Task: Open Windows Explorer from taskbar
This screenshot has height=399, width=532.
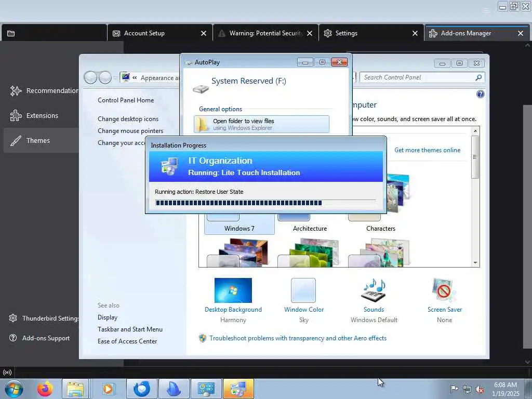Action: click(75, 389)
